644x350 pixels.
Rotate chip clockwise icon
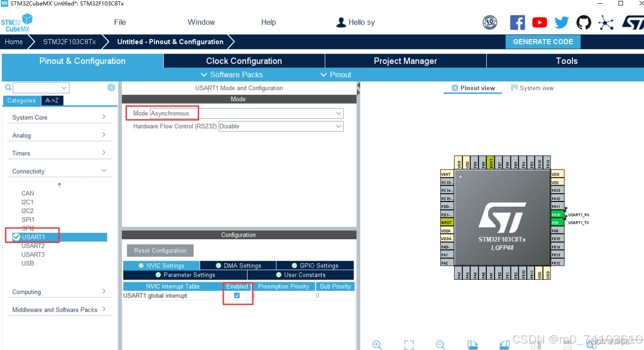[472, 345]
